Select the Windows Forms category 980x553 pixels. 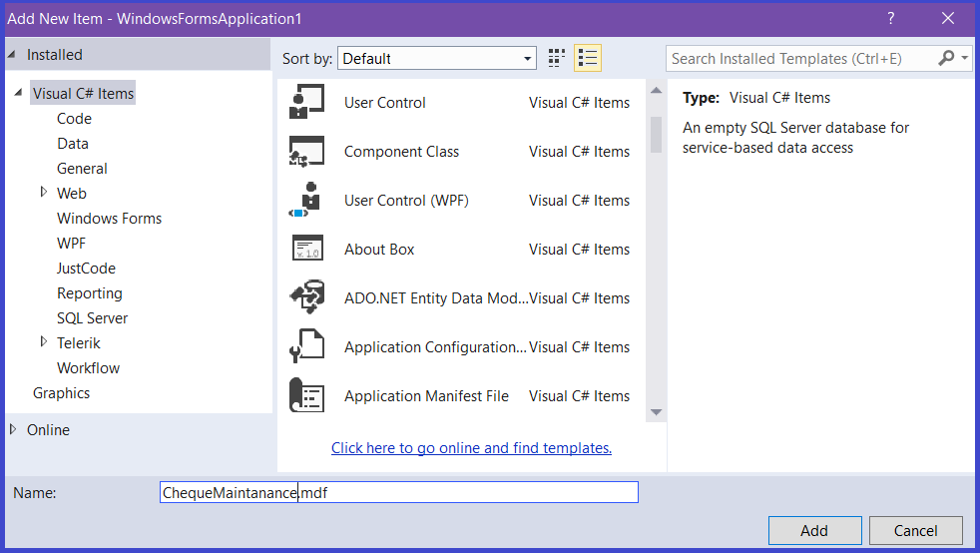109,219
